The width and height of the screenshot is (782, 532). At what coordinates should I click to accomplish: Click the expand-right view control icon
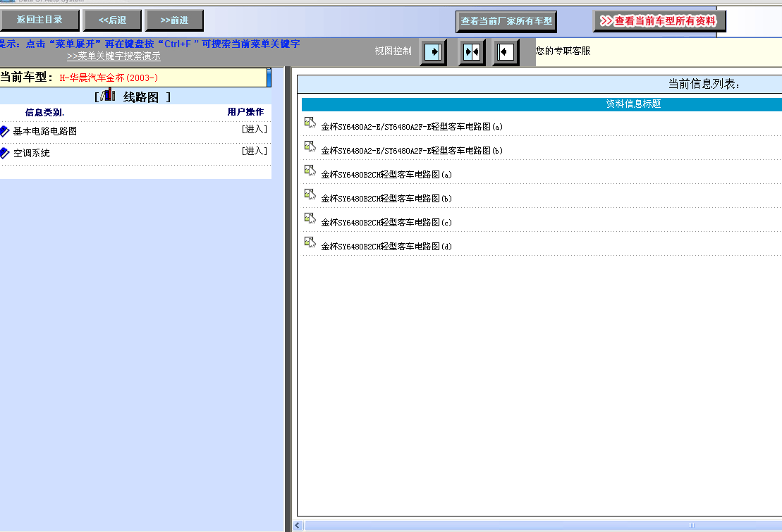click(434, 52)
